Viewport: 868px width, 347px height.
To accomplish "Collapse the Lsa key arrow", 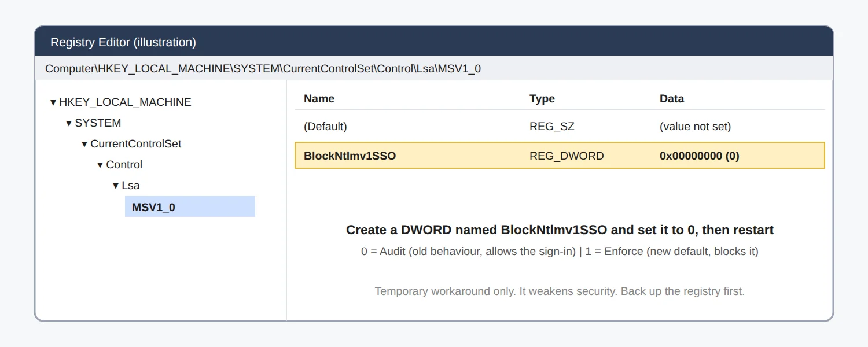I will click(116, 186).
